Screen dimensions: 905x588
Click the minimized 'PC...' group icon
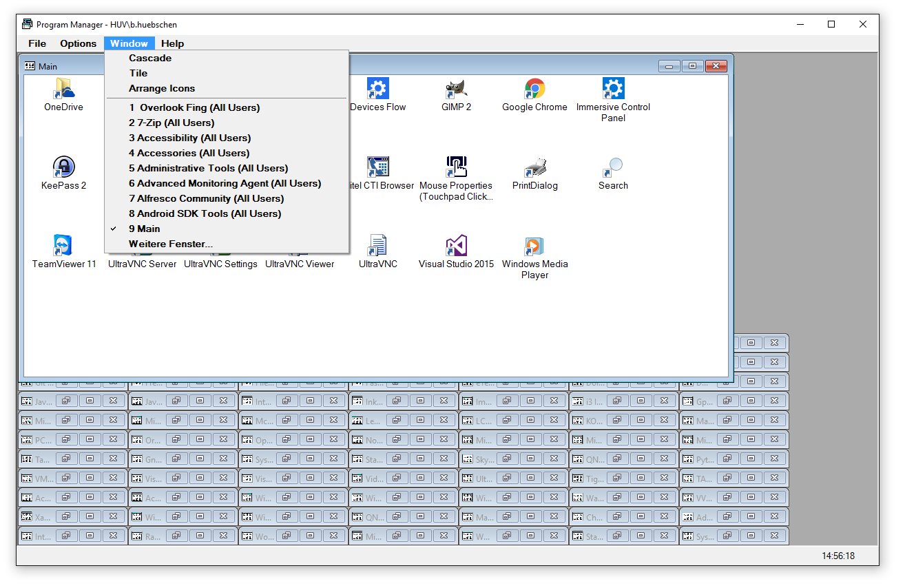27,439
